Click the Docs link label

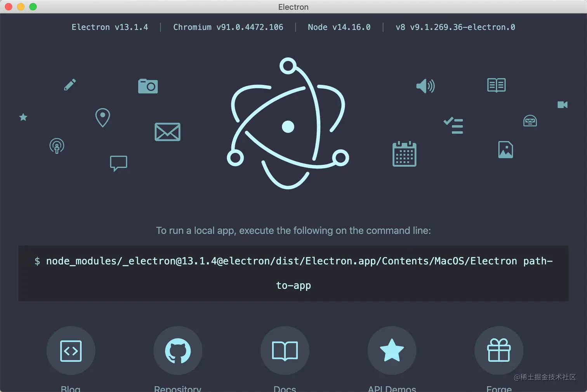pyautogui.click(x=285, y=389)
